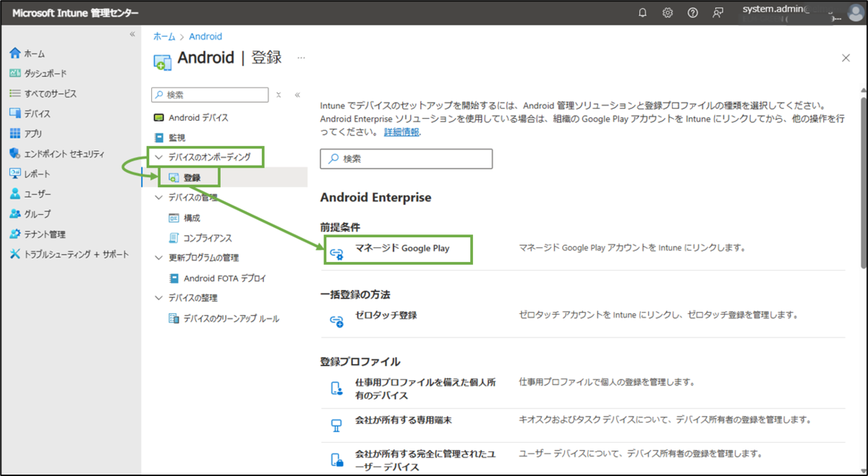Collapse the デバイスの整理 section
Image resolution: width=868 pixels, height=476 pixels.
[x=159, y=298]
